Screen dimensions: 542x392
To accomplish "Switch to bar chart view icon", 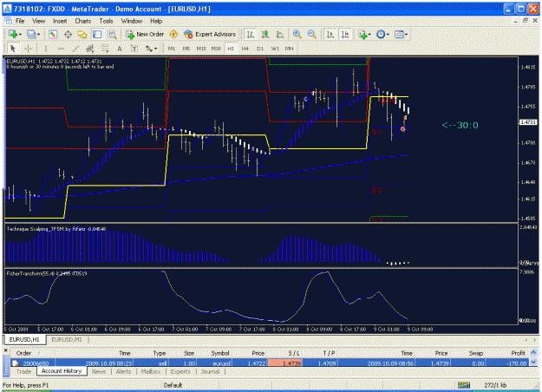I will [x=251, y=34].
